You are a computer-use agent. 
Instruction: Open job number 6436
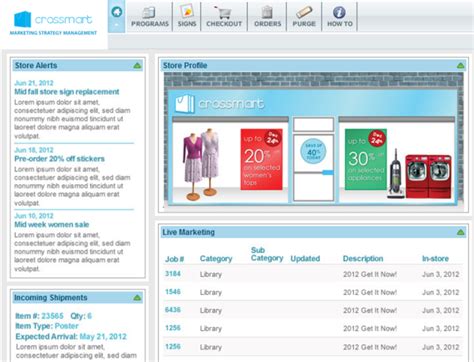tap(173, 310)
